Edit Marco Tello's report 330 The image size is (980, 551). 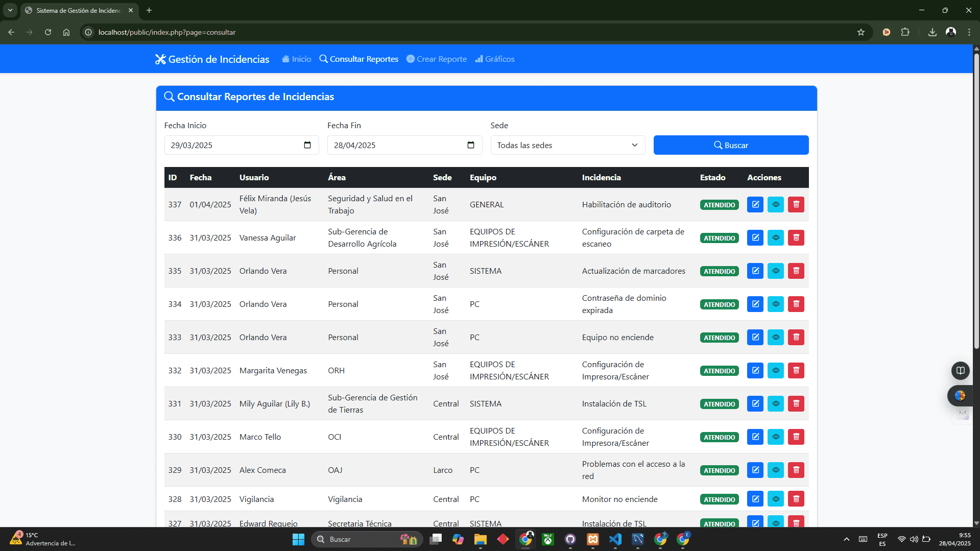[x=755, y=437]
